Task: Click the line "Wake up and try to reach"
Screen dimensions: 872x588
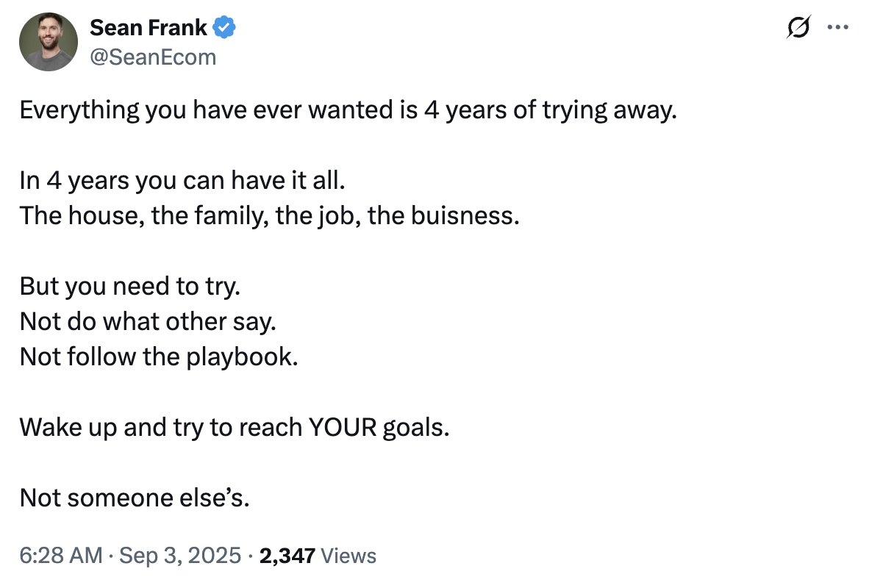Action: [235, 427]
